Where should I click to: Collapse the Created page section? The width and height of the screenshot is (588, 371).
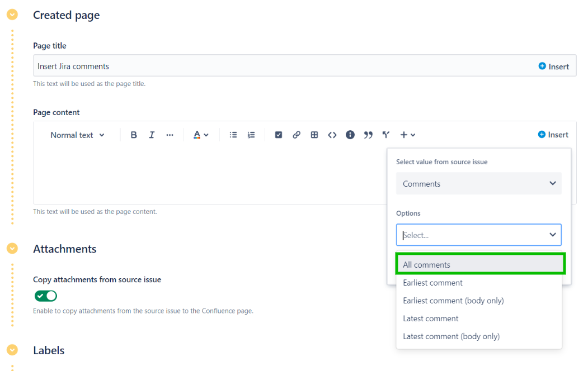12,15
